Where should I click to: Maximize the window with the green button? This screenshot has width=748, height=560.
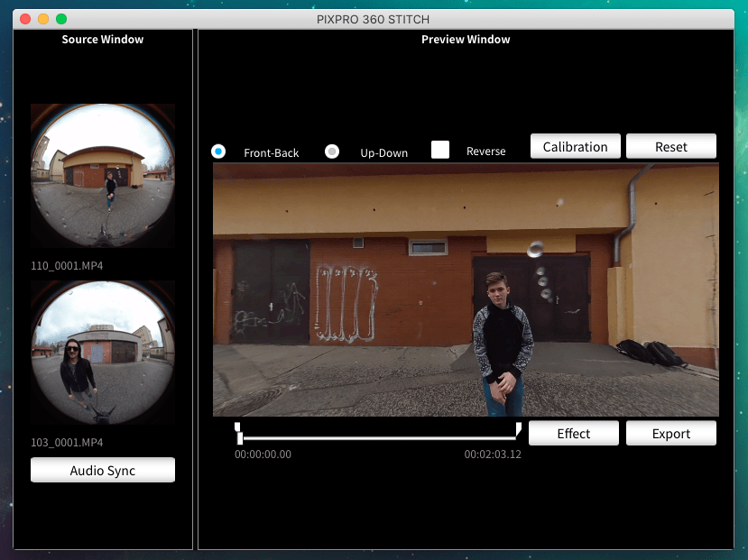coord(61,19)
